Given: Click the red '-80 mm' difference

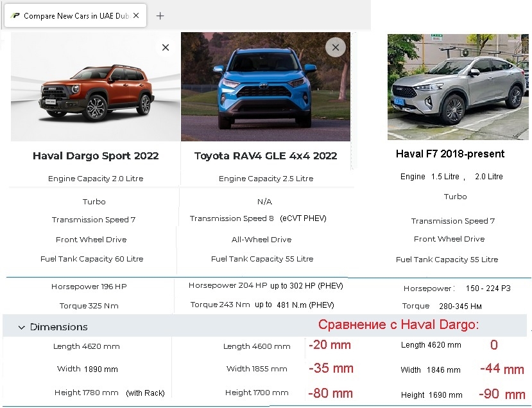Looking at the screenshot, I should click(x=330, y=393).
